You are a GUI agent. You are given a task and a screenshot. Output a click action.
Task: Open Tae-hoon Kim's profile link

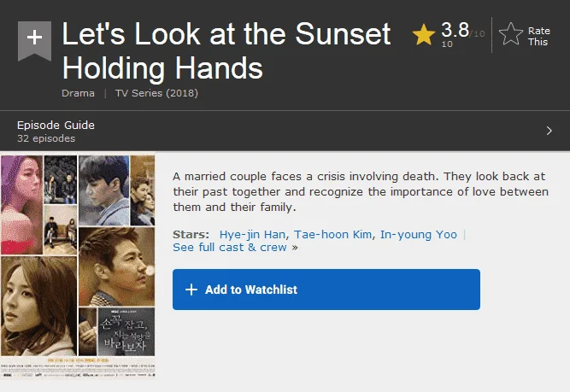tap(332, 235)
